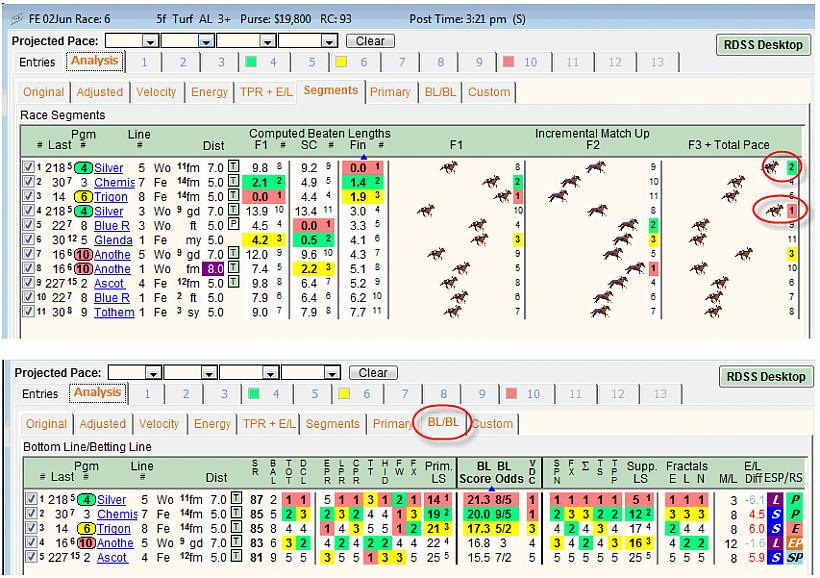820x578 pixels.
Task: Open the Trigon link in Betting Line panel
Action: (113, 529)
